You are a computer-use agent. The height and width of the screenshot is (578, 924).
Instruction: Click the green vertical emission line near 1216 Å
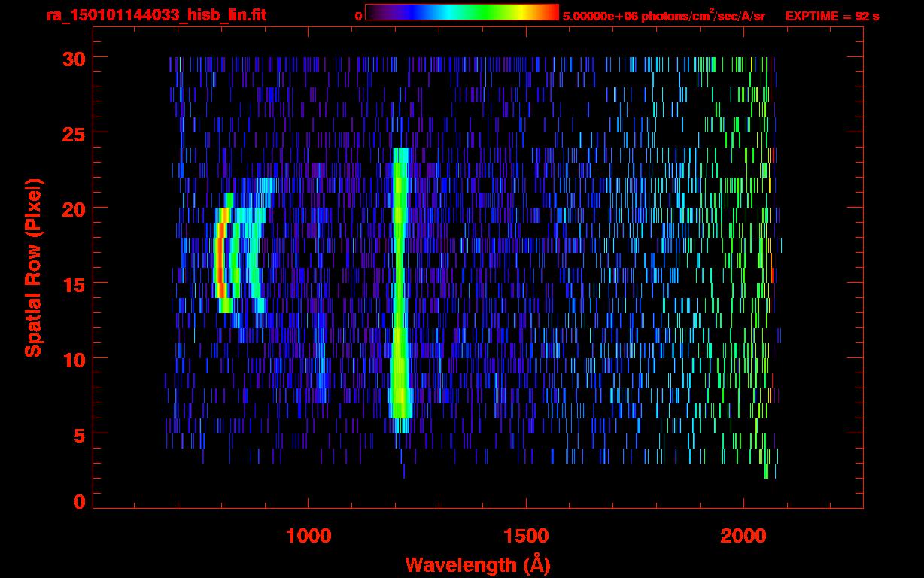399,290
